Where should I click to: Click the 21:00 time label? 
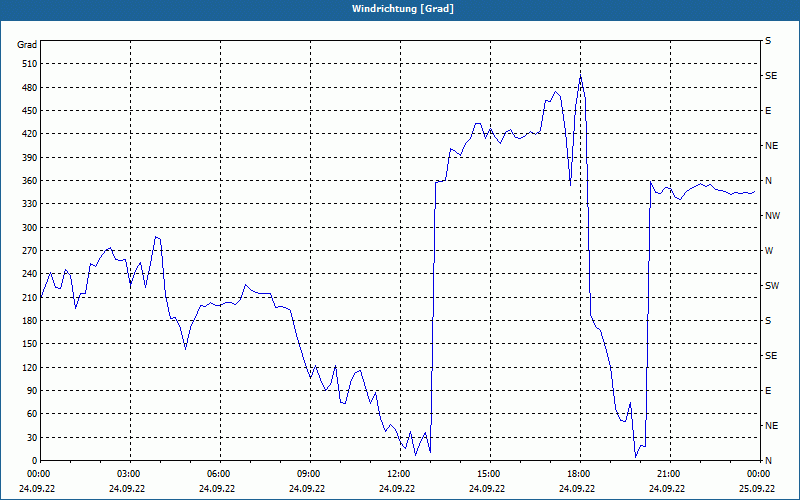(669, 473)
